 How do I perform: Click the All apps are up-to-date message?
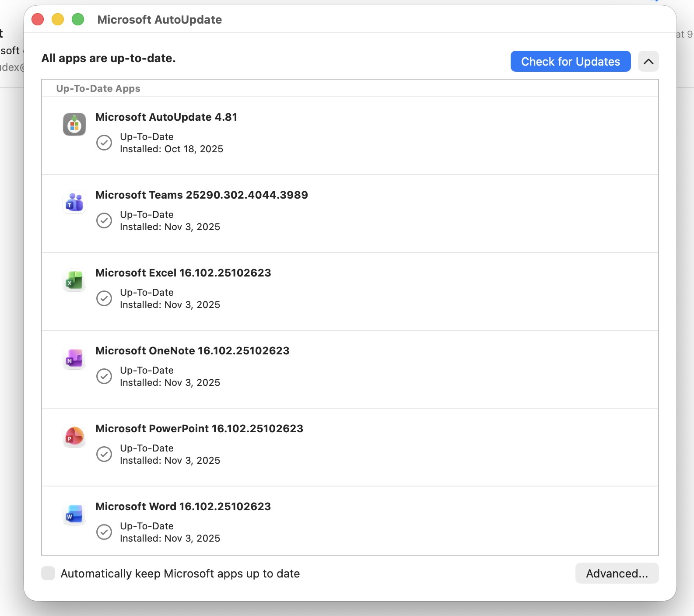tap(109, 58)
